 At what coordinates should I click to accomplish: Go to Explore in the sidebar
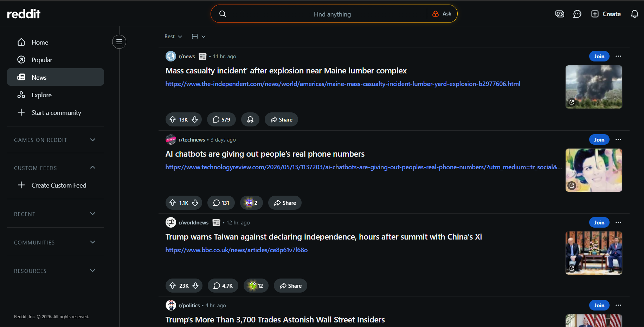[56, 95]
